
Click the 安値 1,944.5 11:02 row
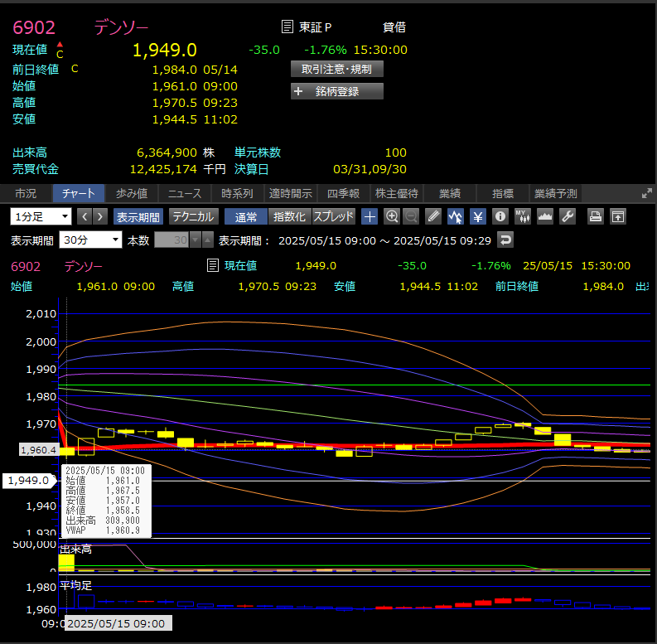[125, 119]
